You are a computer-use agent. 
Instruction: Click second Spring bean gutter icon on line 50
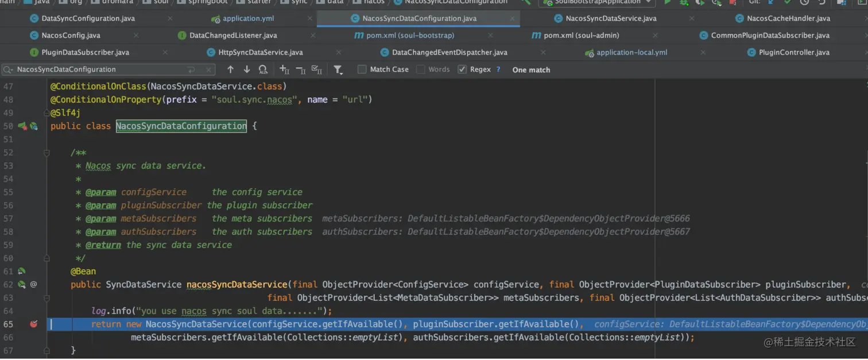coord(34,126)
